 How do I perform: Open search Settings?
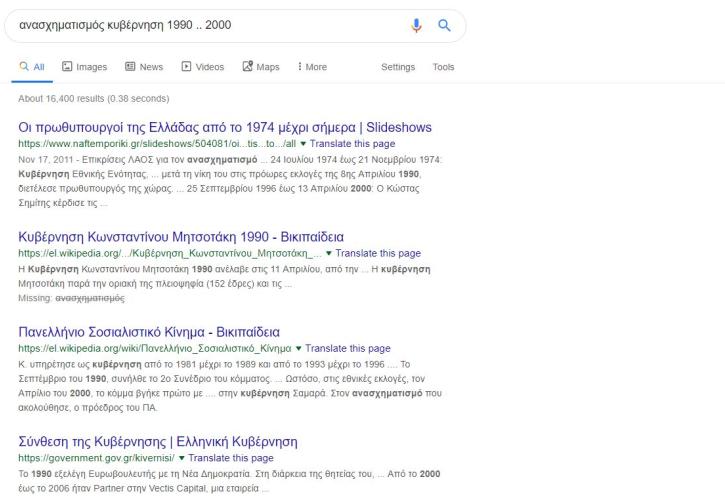398,67
